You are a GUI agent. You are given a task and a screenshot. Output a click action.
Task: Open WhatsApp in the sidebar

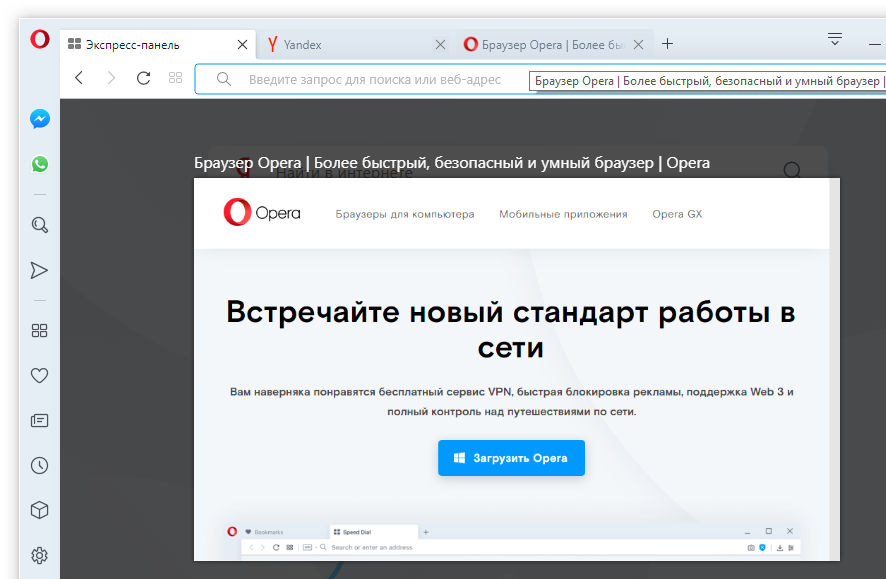tap(40, 164)
